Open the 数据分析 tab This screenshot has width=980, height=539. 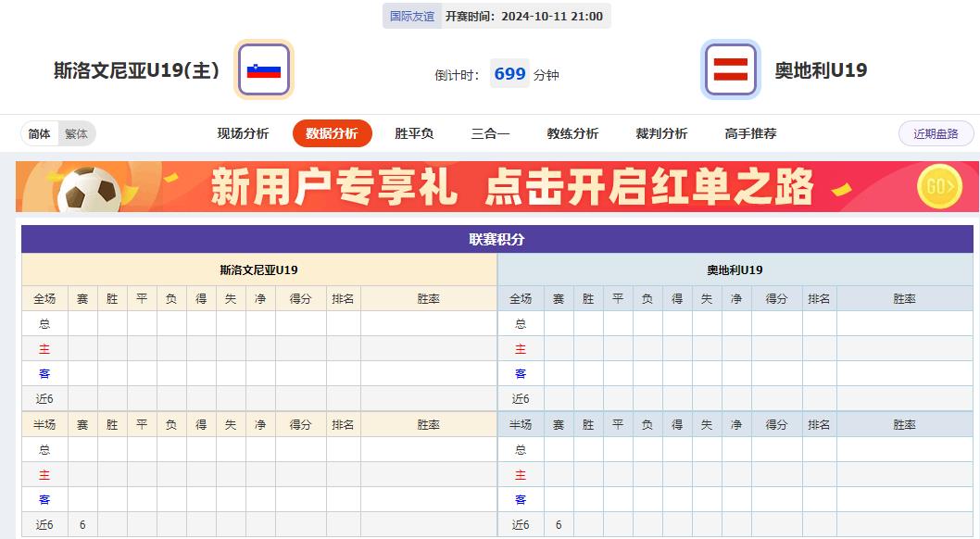click(332, 132)
